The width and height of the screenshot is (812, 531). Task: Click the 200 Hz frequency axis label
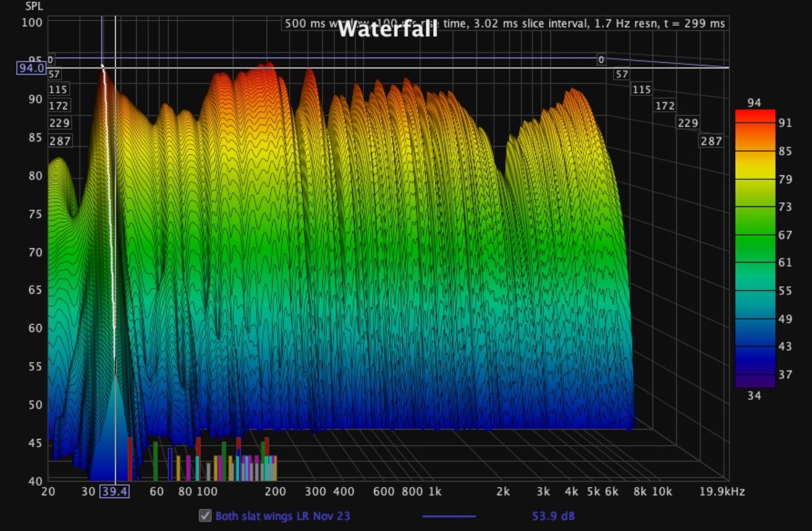pyautogui.click(x=275, y=492)
